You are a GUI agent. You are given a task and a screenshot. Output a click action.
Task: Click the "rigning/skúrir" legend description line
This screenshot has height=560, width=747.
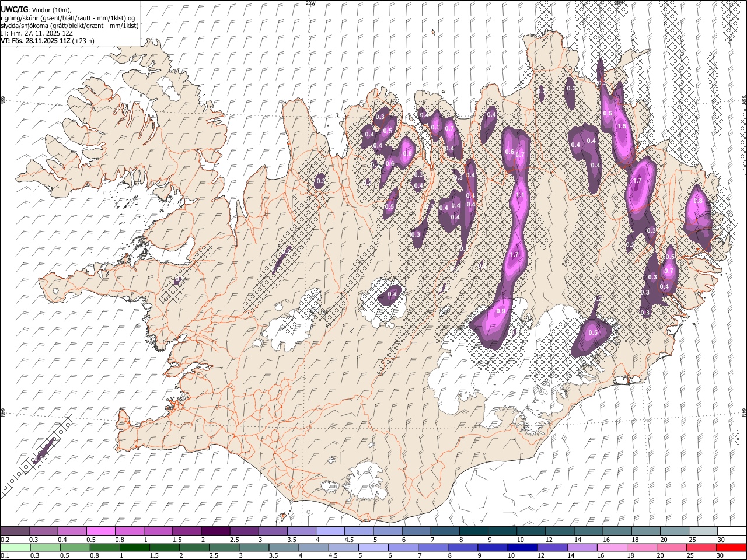tap(68, 17)
